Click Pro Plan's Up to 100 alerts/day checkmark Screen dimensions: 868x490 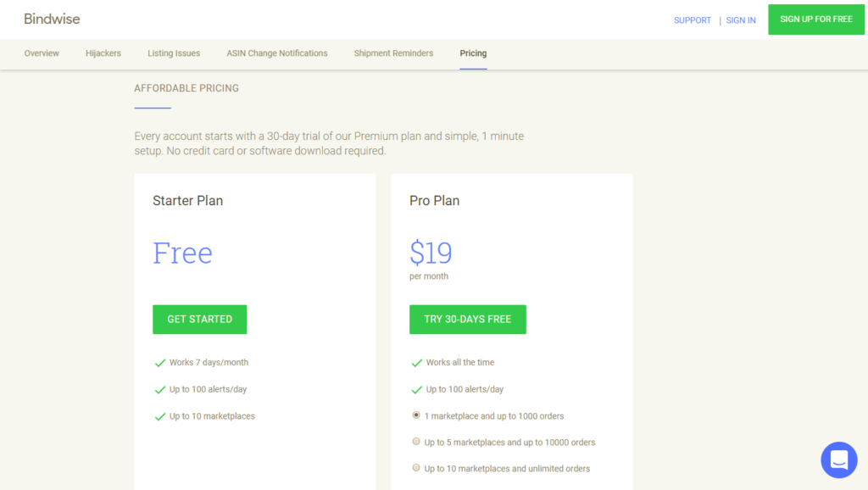pos(417,390)
